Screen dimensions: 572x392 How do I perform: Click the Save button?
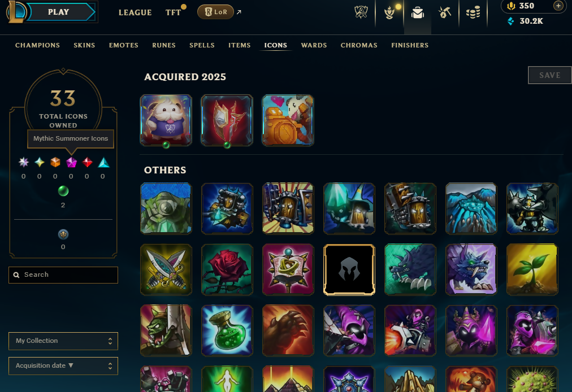click(x=549, y=75)
